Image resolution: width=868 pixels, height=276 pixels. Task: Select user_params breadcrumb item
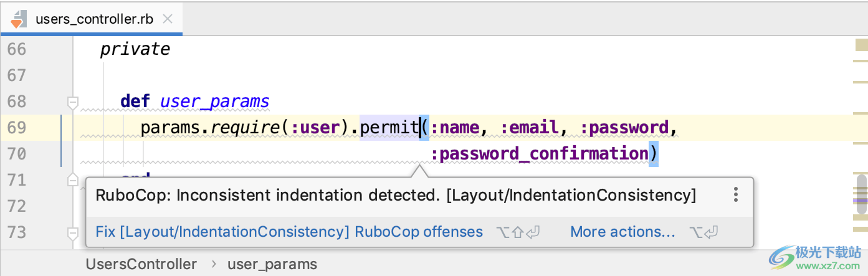[272, 264]
